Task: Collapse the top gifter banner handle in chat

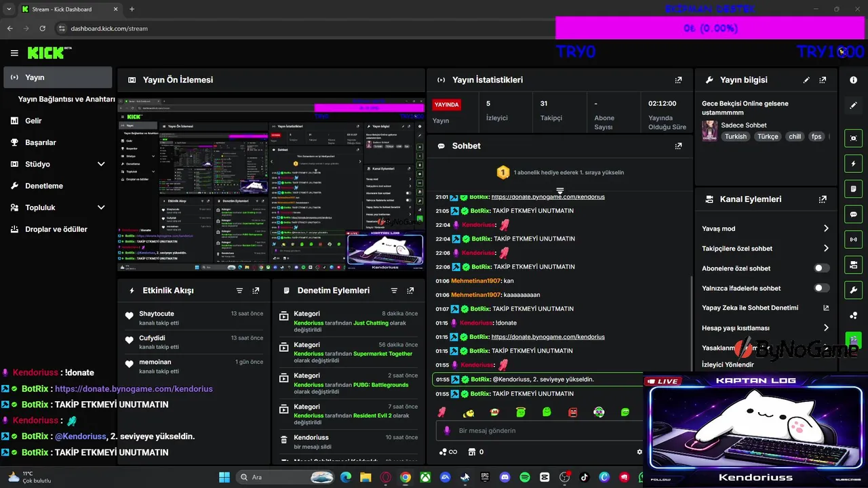Action: tap(560, 191)
